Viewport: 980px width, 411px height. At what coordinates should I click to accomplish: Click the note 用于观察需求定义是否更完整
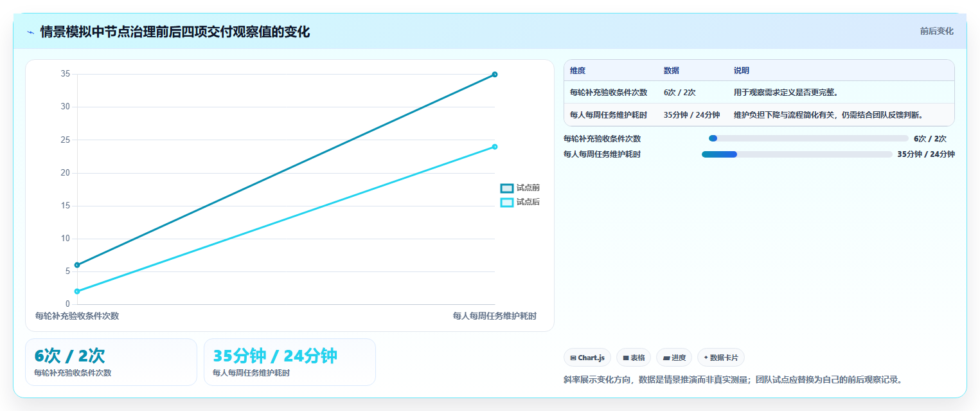click(x=786, y=93)
